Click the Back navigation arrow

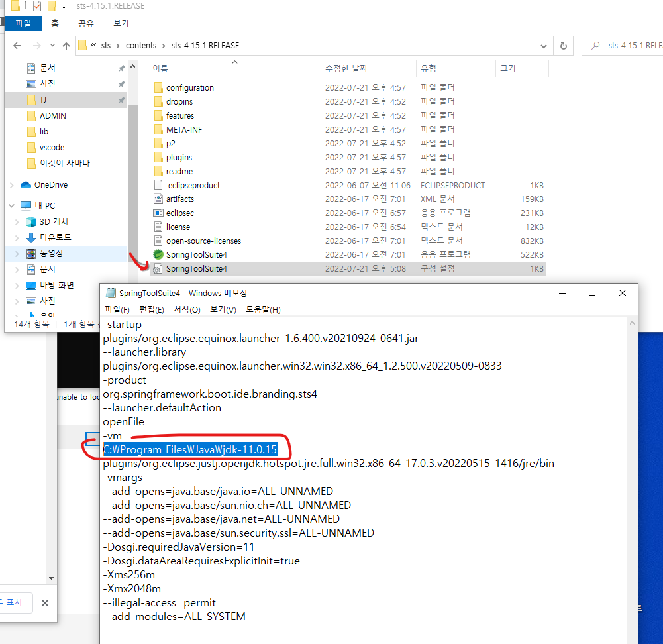click(x=17, y=46)
